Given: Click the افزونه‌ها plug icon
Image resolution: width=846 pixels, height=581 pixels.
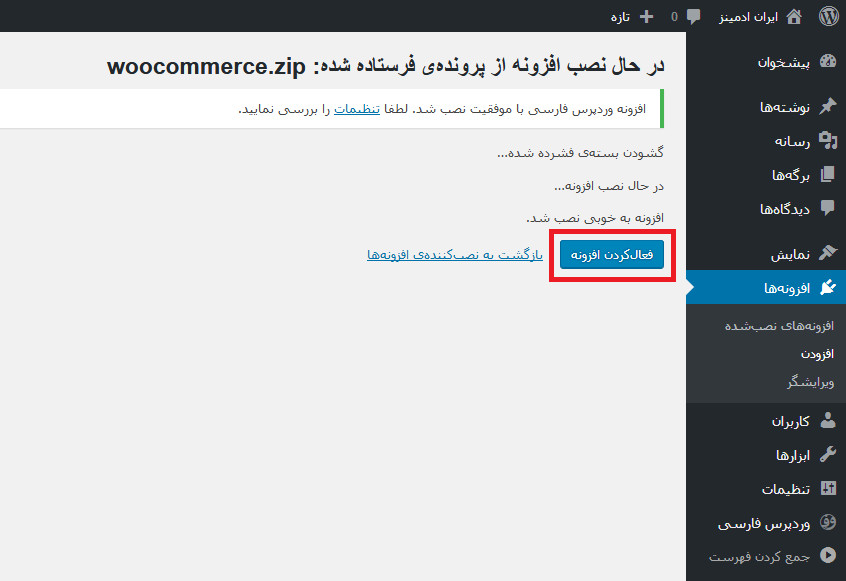Looking at the screenshot, I should (828, 287).
